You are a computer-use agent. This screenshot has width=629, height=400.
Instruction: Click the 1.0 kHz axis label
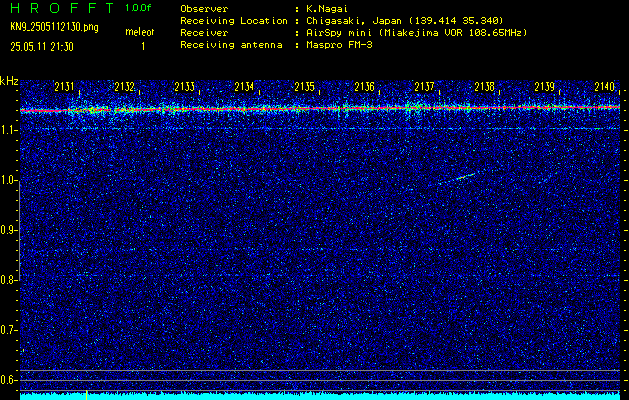click(x=9, y=181)
